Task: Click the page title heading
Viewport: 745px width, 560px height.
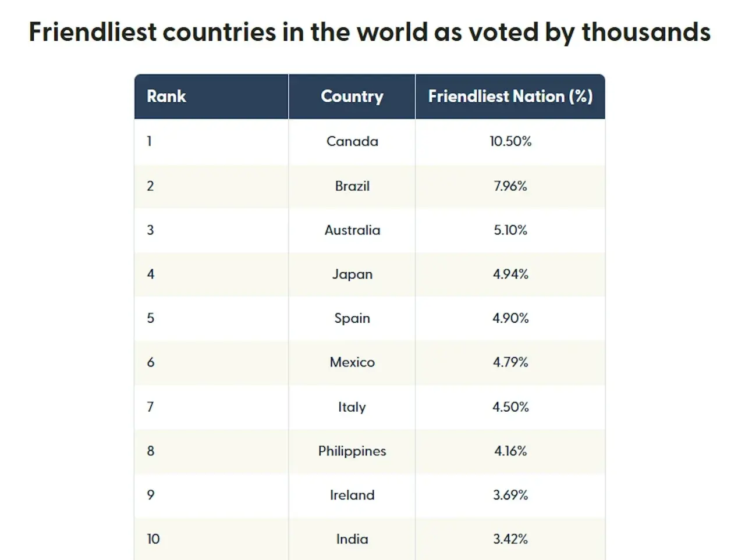Action: (370, 32)
